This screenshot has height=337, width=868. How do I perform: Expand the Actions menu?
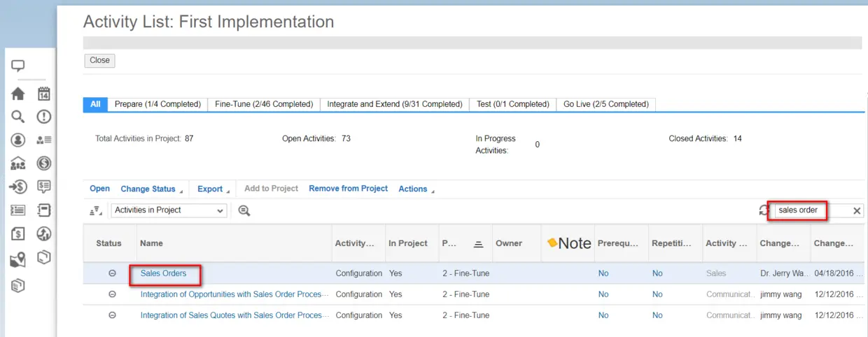pyautogui.click(x=416, y=189)
